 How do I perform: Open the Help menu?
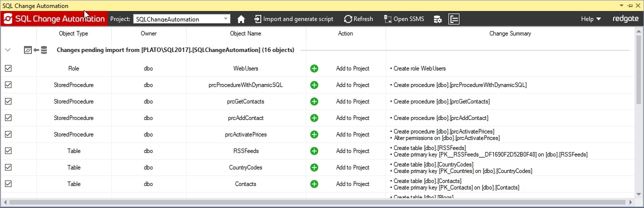pos(591,19)
